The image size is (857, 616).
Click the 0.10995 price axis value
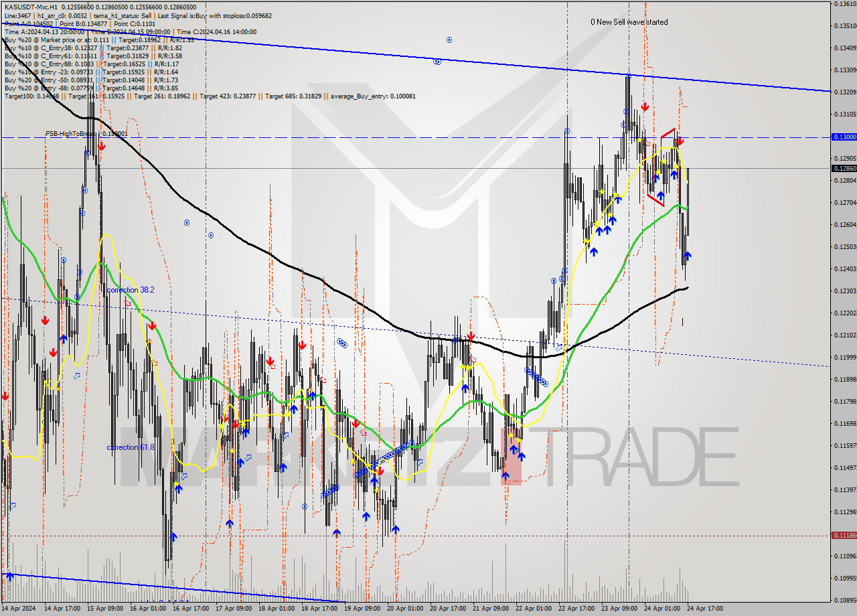click(x=846, y=578)
